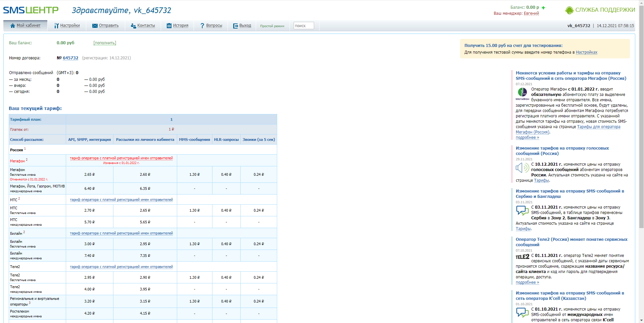644x323 pixels.
Task: Click the 5.70 ₽ МТС international price
Action: [x=90, y=222]
